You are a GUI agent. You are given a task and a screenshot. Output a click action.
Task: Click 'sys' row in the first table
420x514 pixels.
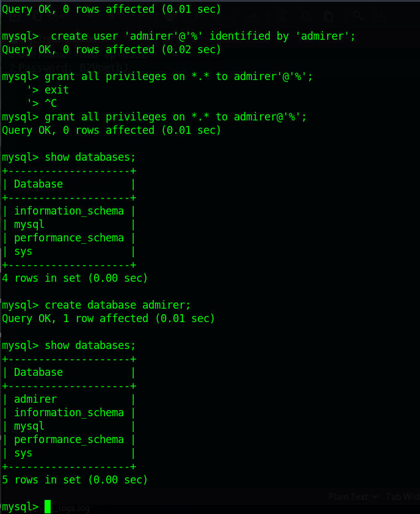(23, 252)
